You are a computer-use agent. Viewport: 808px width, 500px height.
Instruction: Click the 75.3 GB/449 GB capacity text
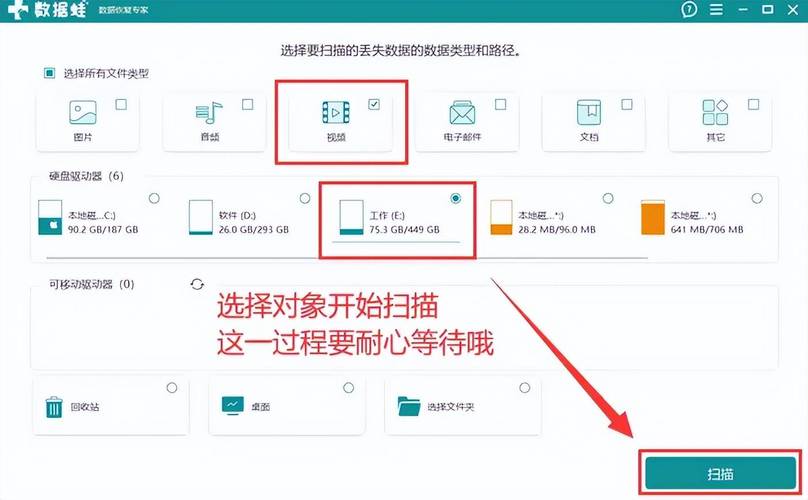point(405,229)
